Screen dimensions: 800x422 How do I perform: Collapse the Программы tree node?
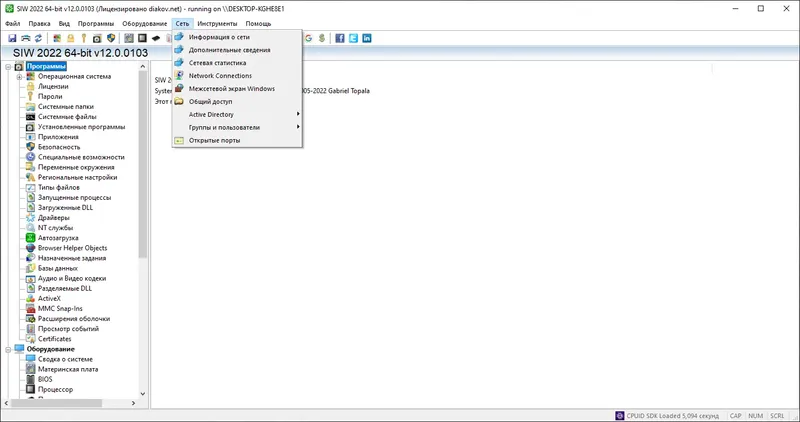click(8, 67)
